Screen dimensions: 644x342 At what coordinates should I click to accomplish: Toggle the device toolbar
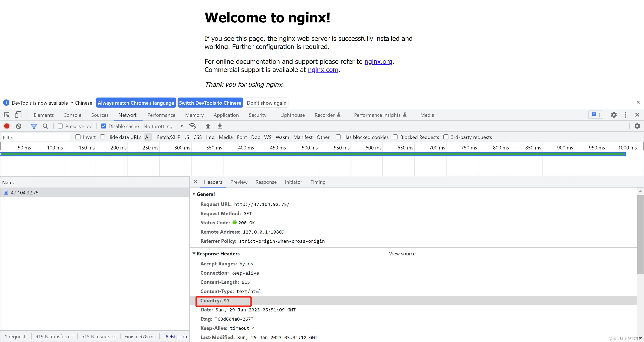coord(18,115)
